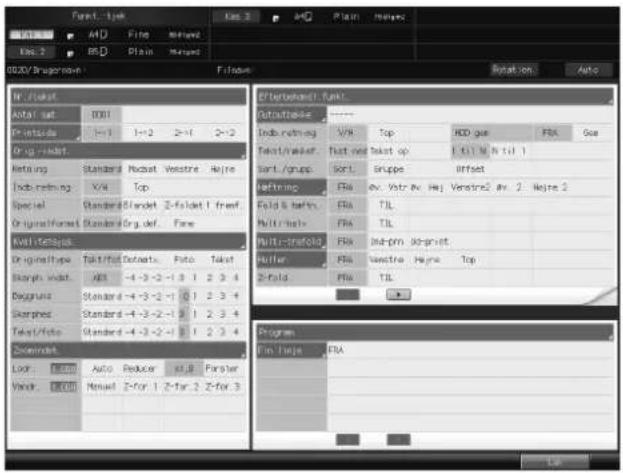
Task: Select Ud-print in Multi-trefold row
Action: tap(430, 242)
